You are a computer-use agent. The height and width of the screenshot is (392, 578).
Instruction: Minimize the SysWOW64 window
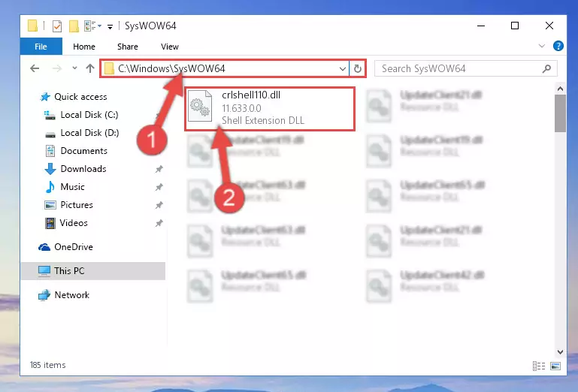(481, 26)
